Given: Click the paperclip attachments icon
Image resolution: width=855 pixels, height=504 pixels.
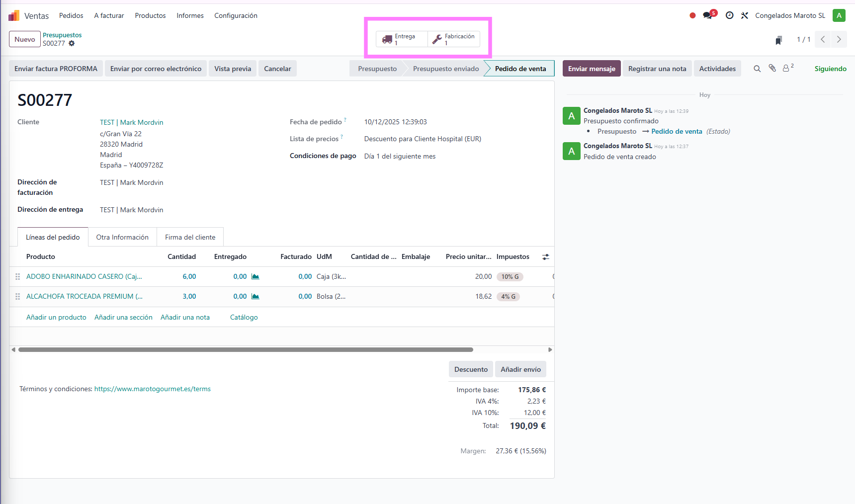Looking at the screenshot, I should (x=772, y=69).
